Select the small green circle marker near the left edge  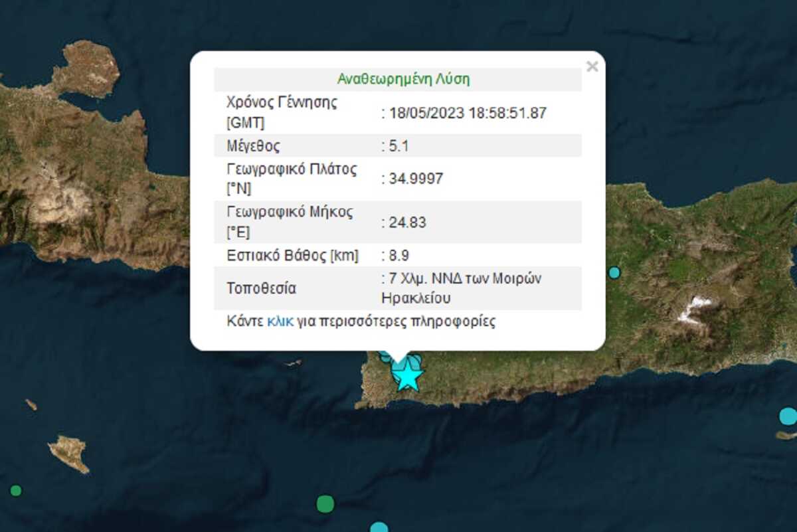pos(16,491)
